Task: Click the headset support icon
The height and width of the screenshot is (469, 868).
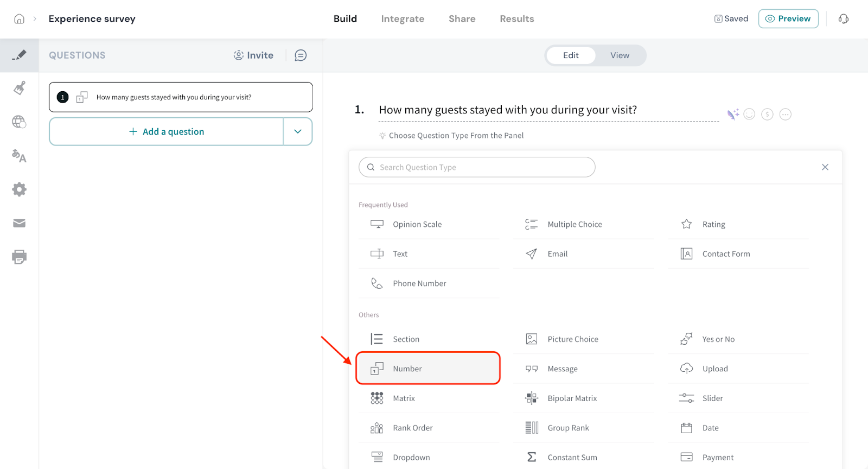Action: (843, 19)
